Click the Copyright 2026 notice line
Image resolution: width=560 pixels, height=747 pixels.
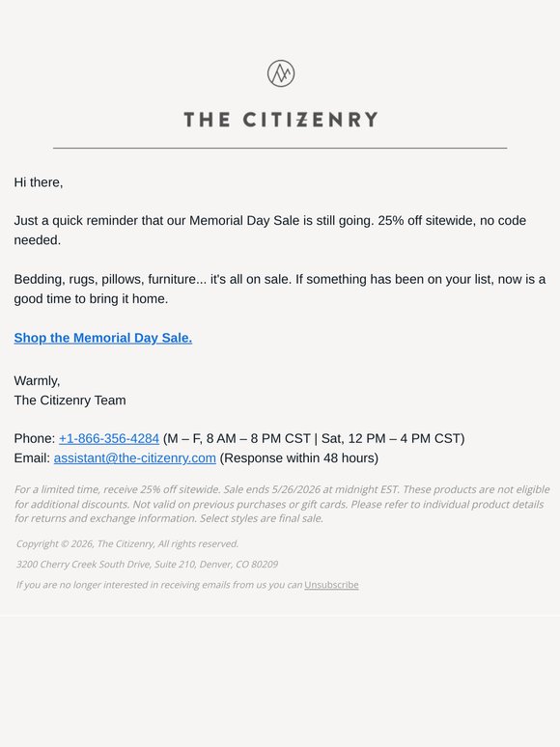(x=127, y=543)
